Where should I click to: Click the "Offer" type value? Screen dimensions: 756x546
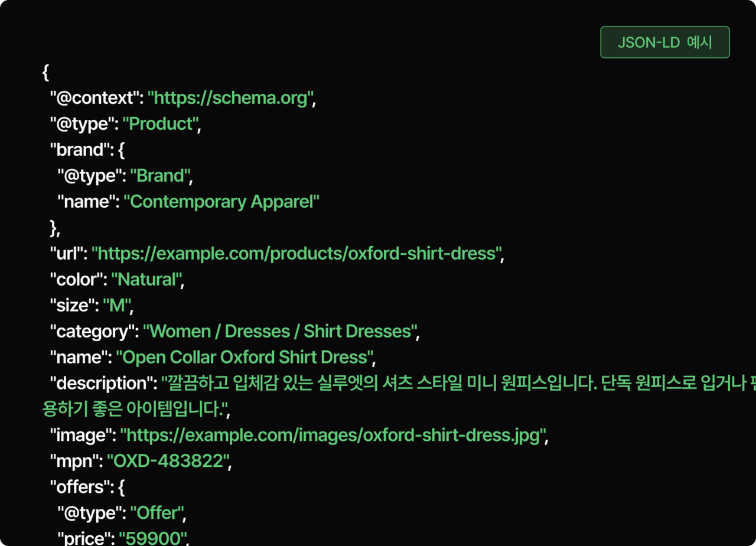(x=157, y=514)
